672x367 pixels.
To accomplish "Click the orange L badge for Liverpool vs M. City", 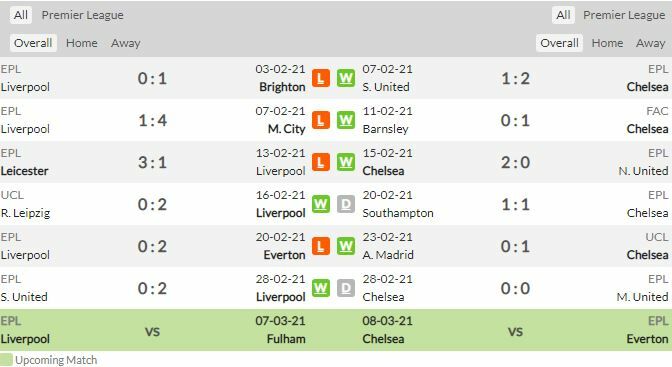I will (x=321, y=120).
